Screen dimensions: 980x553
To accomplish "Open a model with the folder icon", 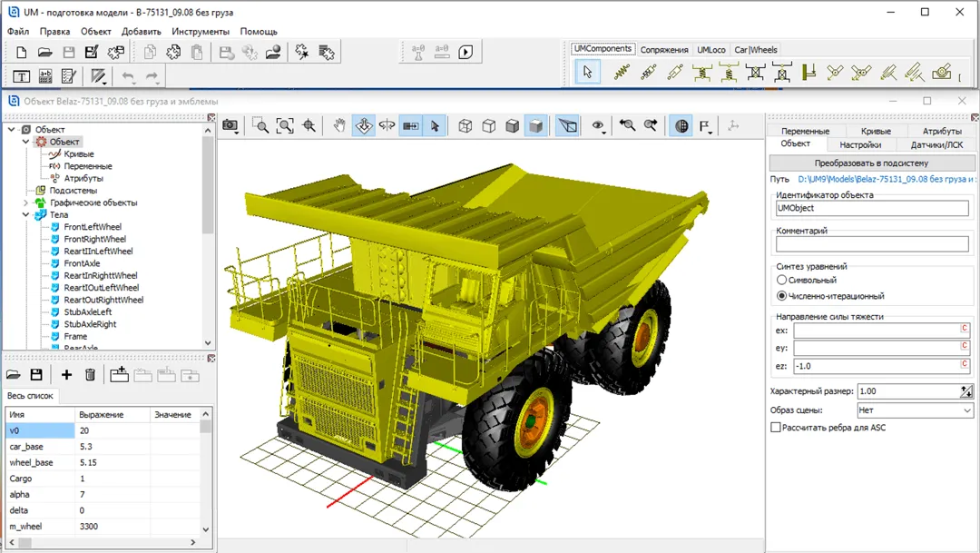I will click(x=45, y=53).
